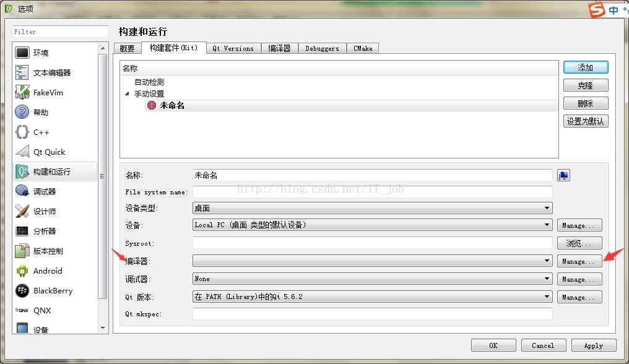Select the BlackBerry category icon
Screen dimensions: 629x364
tap(22, 290)
